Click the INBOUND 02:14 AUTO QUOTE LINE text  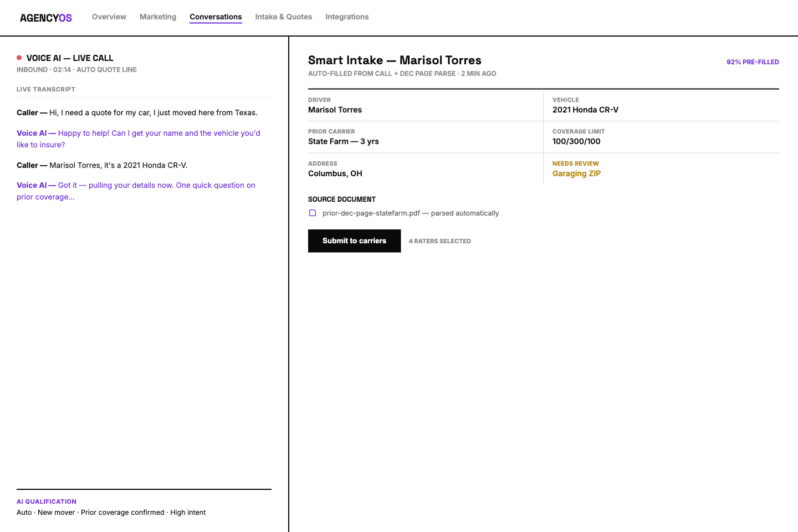point(76,70)
